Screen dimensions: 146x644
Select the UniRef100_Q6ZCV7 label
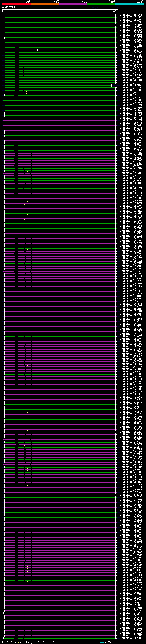click(x=131, y=65)
